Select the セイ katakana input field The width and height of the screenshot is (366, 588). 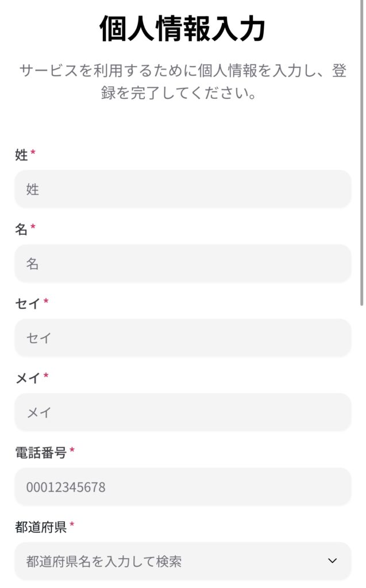pyautogui.click(x=183, y=338)
